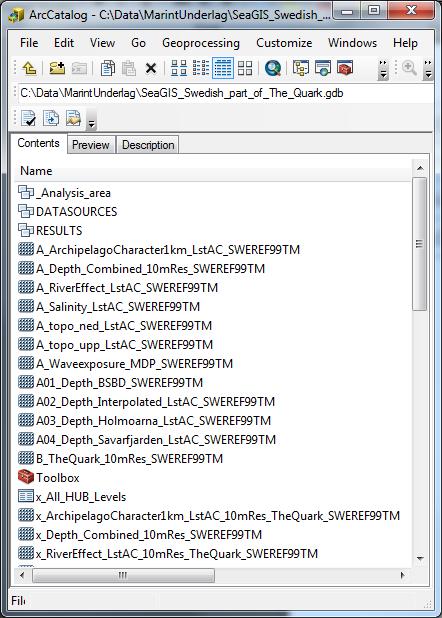The width and height of the screenshot is (442, 618).
Task: Select A04_Depth_Savarfjarden_LstAC_SWEREF99TM raster
Action: tap(147, 439)
